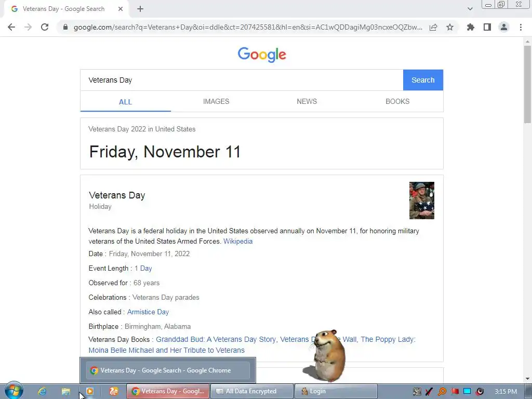
Task: Bookmark this page with the star icon
Action: click(450, 27)
